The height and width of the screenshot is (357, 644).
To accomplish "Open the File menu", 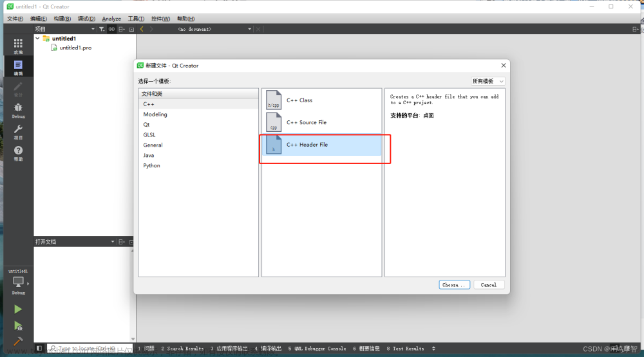I will 15,19.
